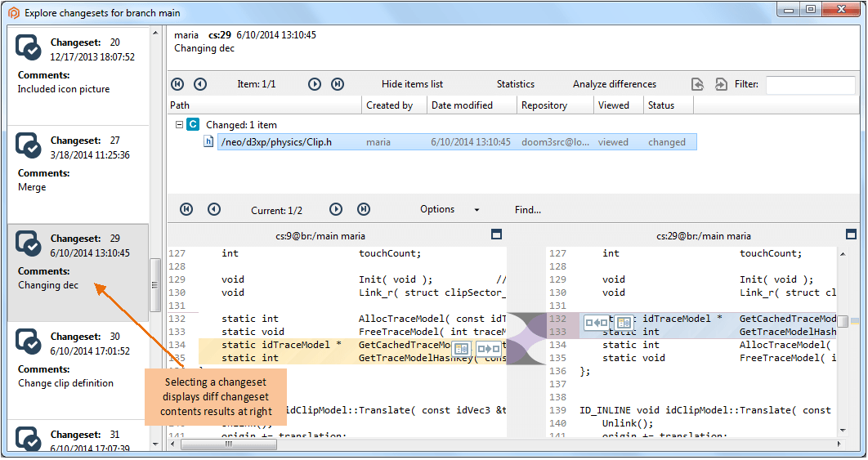Jump to last item in items list

[338, 84]
